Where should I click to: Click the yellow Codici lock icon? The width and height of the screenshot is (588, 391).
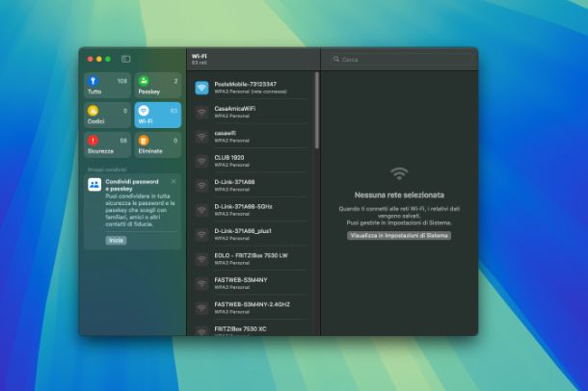[93, 111]
